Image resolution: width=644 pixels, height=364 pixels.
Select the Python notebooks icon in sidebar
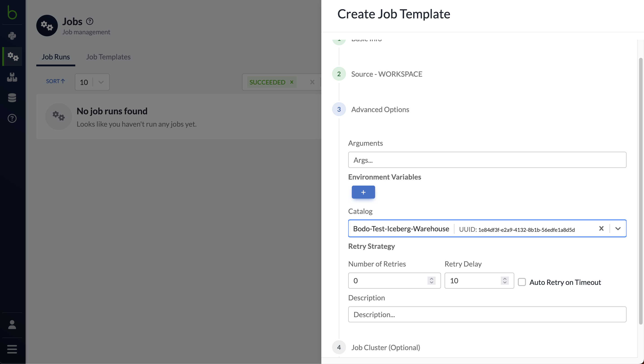pyautogui.click(x=12, y=36)
